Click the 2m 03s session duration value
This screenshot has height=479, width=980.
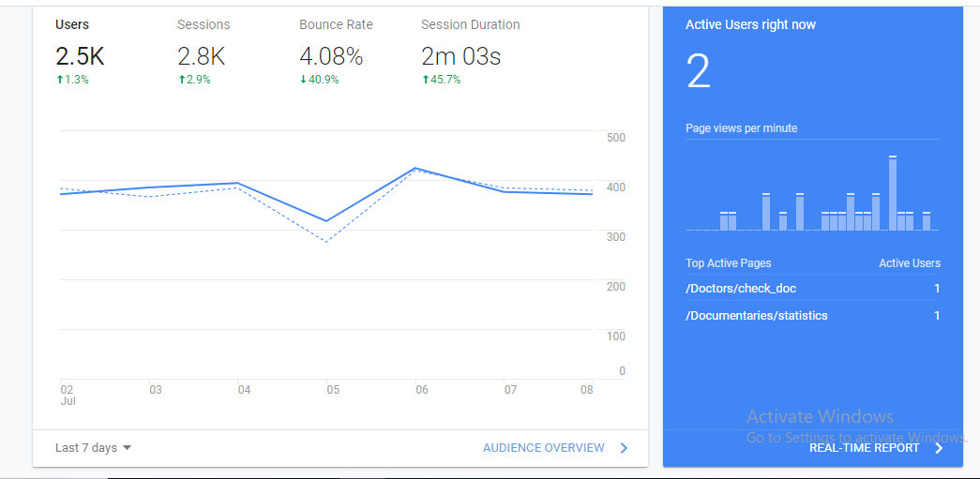(x=461, y=57)
